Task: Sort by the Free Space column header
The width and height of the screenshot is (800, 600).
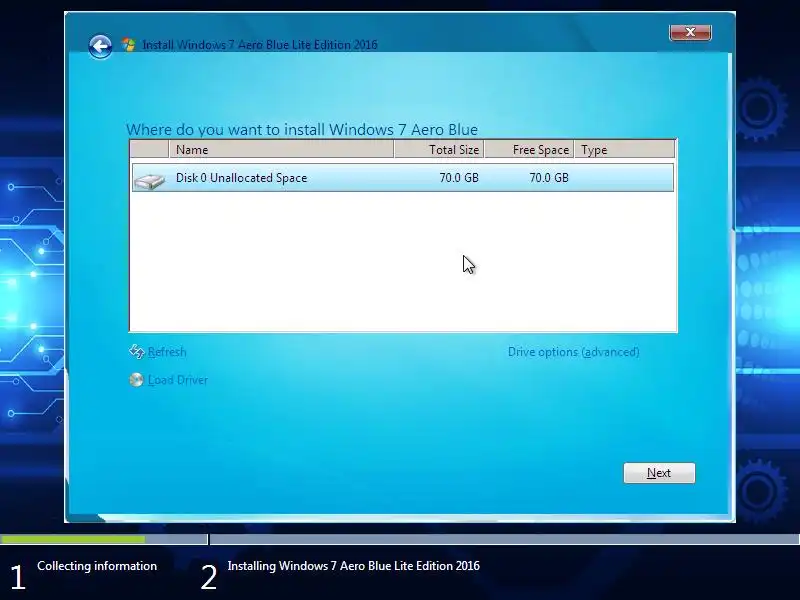Action: click(x=529, y=149)
